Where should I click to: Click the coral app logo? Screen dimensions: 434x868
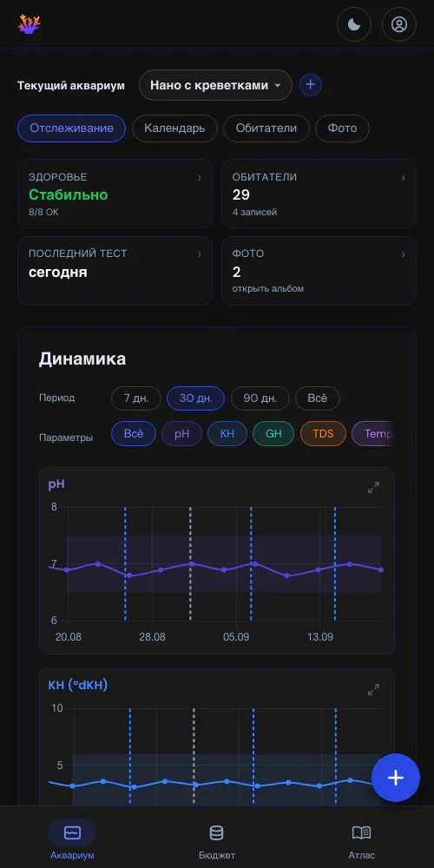[x=30, y=24]
